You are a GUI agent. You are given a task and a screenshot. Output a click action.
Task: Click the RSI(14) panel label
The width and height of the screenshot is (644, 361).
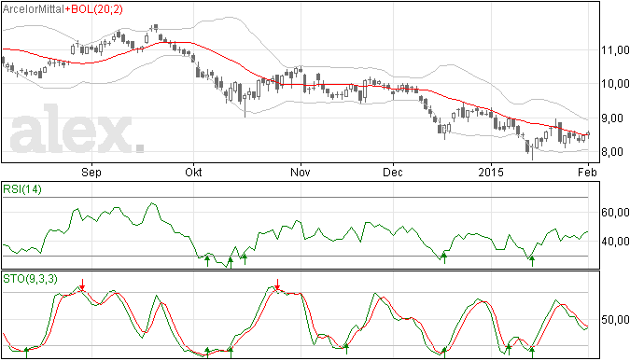pyautogui.click(x=22, y=189)
